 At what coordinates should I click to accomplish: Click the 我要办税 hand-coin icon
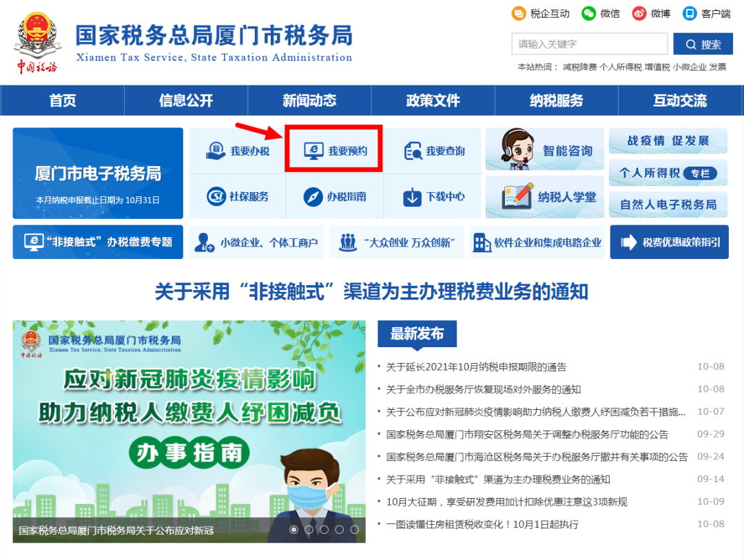[x=216, y=150]
